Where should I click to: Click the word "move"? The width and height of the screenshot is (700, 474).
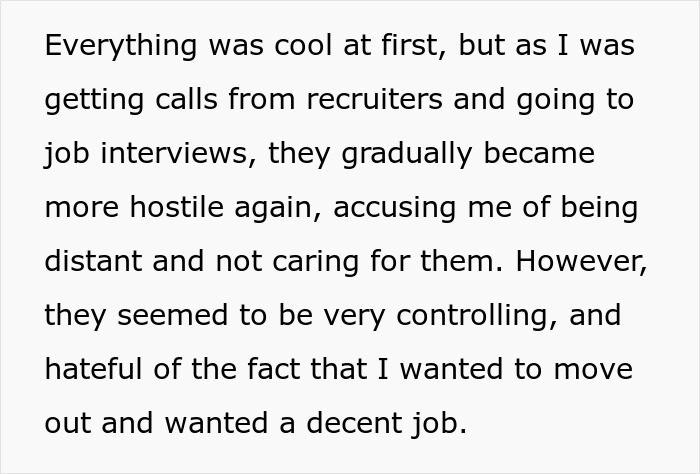(x=592, y=369)
